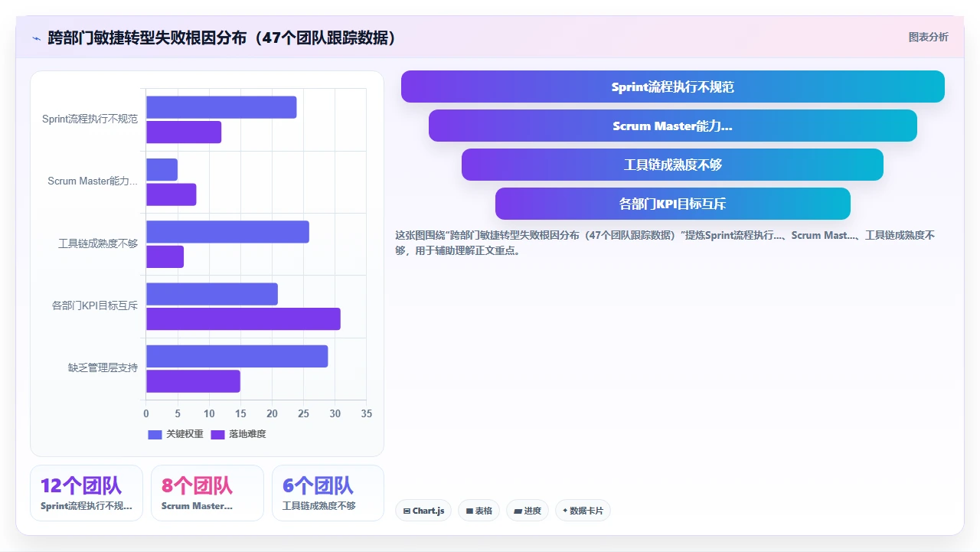
Task: Click the header icon beside the chart title
Action: click(x=36, y=38)
